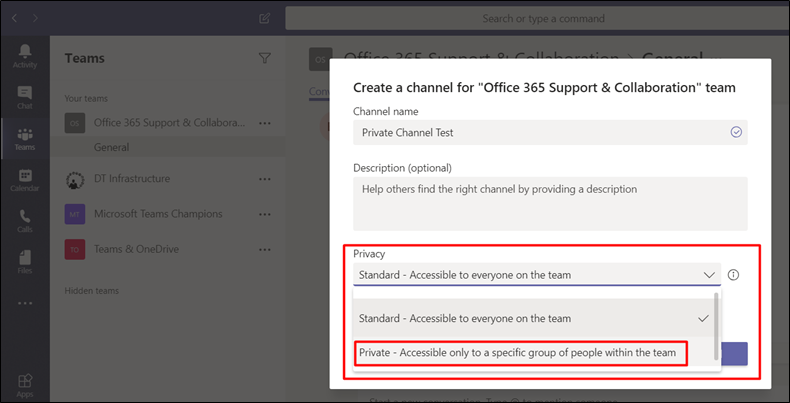This screenshot has height=403, width=790.
Task: Show more apps via sidebar ellipsis
Action: 25,303
